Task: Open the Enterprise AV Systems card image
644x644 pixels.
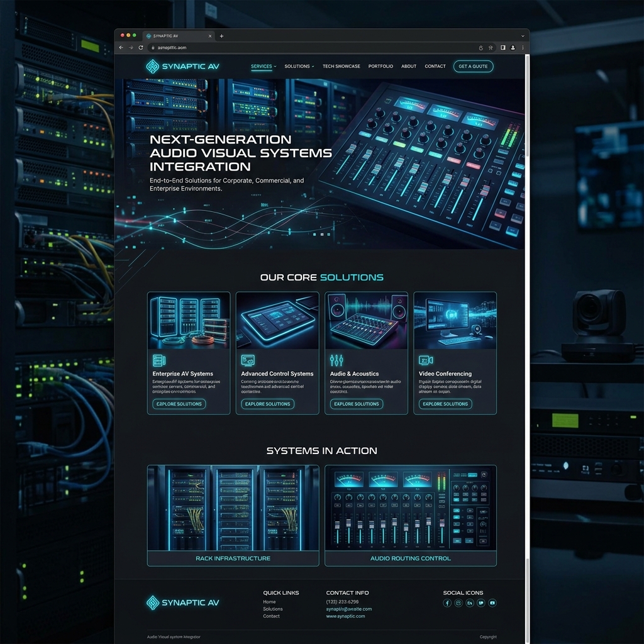Action: pos(189,320)
